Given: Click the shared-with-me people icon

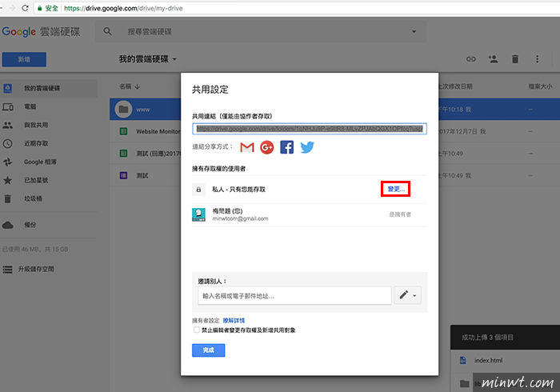Looking at the screenshot, I should coord(7,125).
